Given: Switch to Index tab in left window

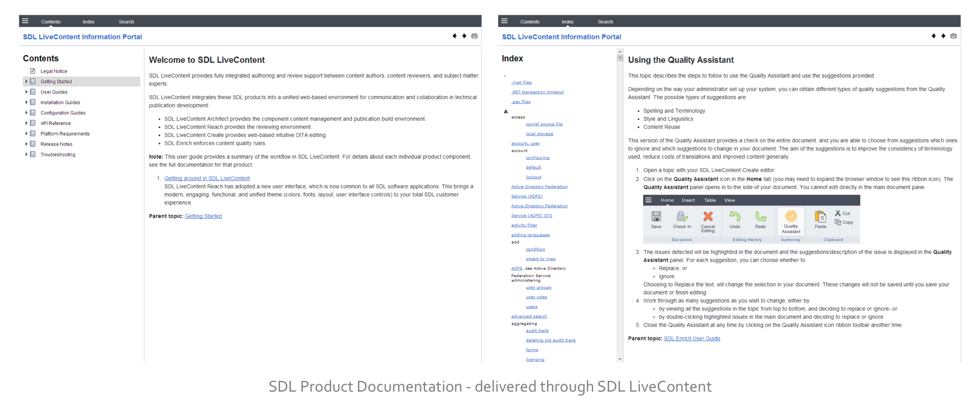Looking at the screenshot, I should [x=89, y=22].
